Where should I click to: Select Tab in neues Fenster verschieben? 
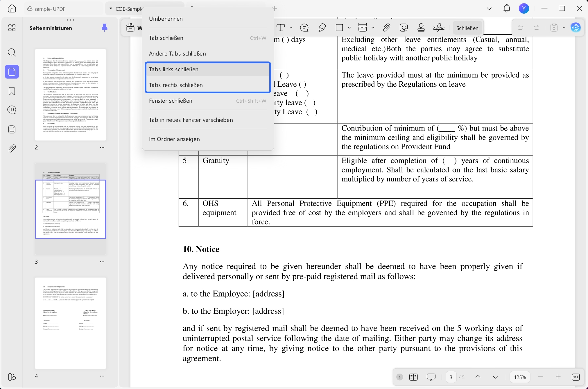(208, 120)
